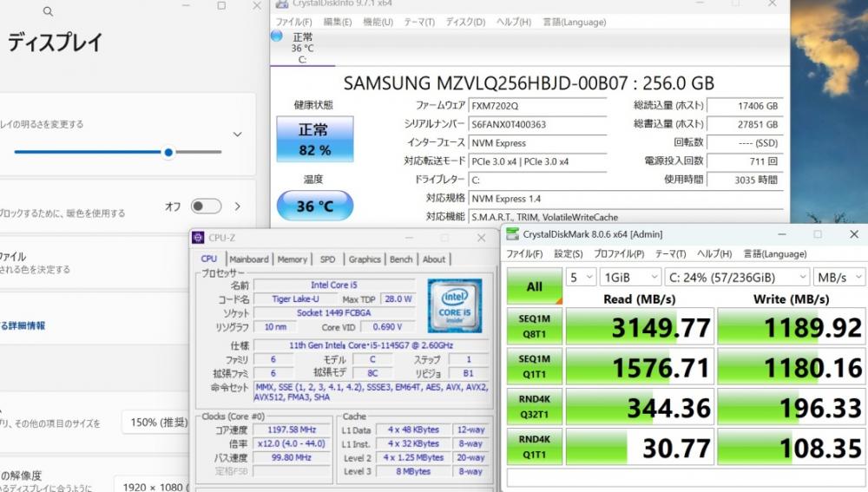Click the Level 3 cache value 8 MBytes
The image size is (868, 492).
point(413,471)
